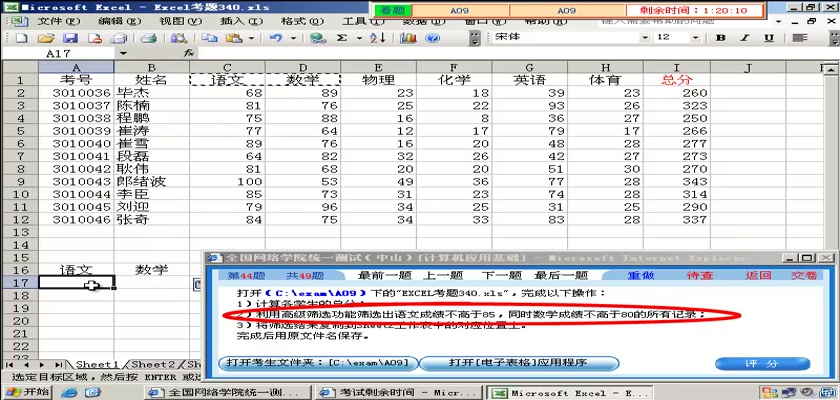
Task: Open the 文件 (File) menu
Action: click(x=58, y=21)
